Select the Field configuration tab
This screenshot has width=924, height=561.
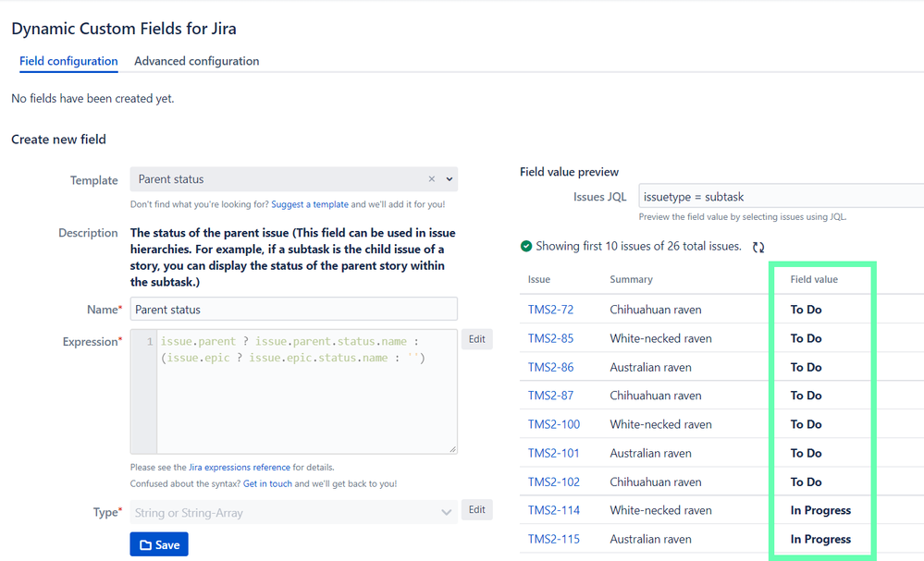[68, 61]
